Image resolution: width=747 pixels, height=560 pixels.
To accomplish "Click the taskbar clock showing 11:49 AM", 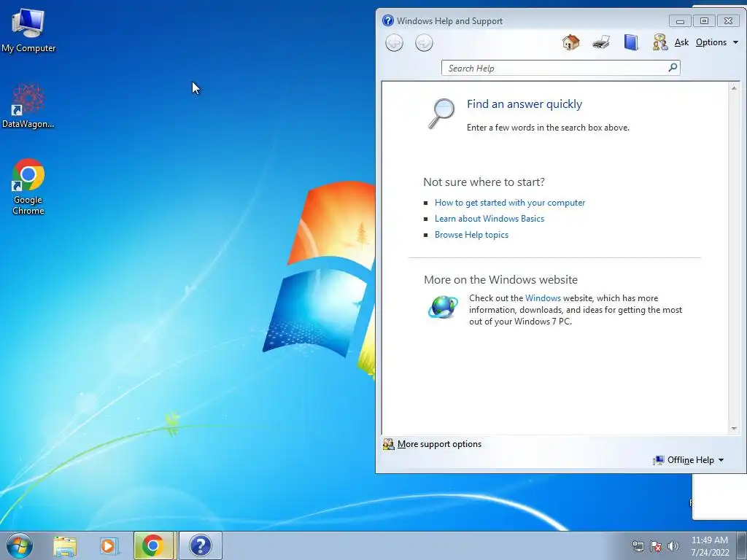I will coord(710,545).
